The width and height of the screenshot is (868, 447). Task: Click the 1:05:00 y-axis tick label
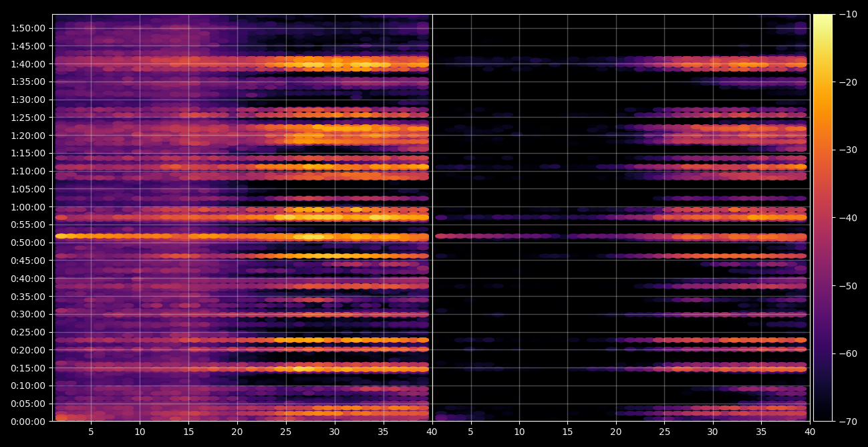(27, 189)
